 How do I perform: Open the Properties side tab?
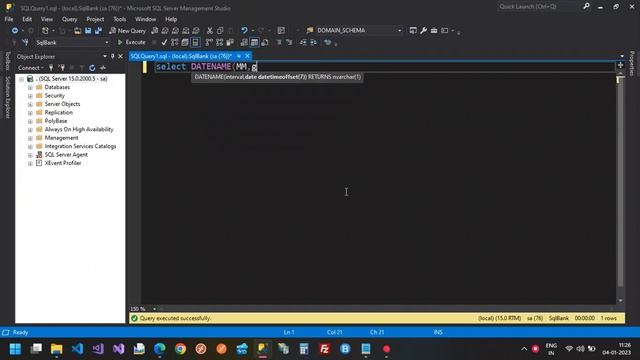pos(632,63)
